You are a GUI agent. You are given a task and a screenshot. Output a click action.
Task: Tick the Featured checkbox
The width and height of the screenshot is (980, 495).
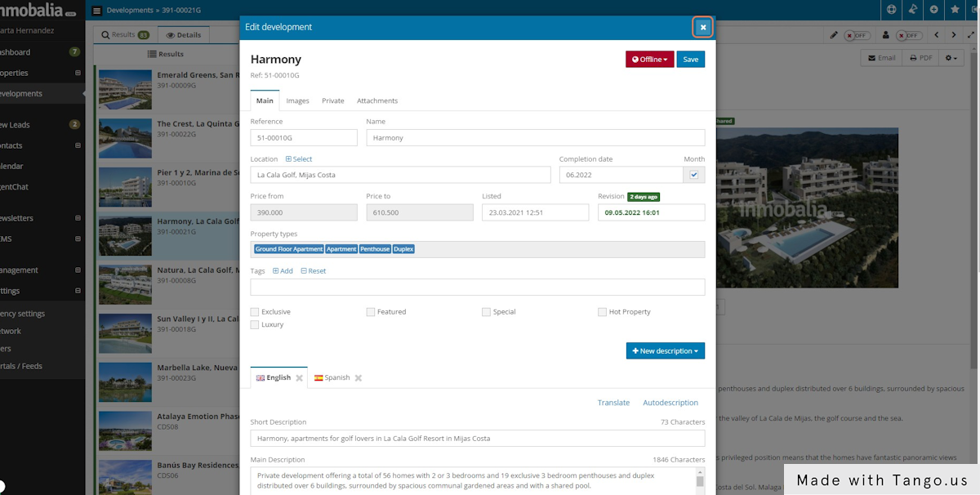[x=371, y=312]
